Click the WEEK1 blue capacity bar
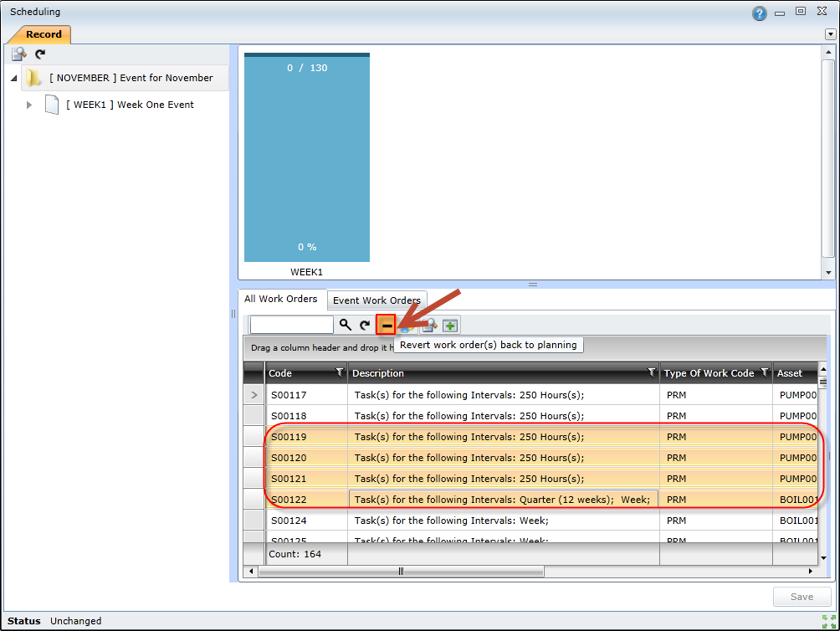Screen dimensions: 840x631 [x=306, y=159]
